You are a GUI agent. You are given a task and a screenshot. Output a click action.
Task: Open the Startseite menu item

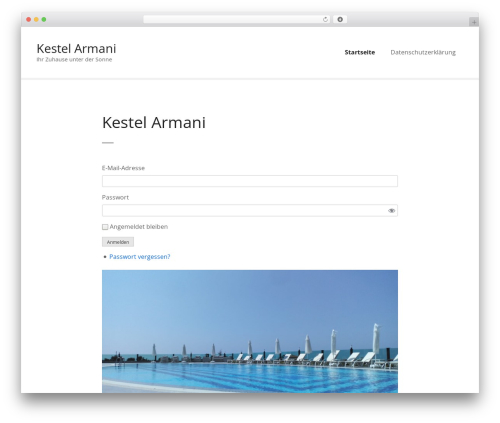[360, 52]
